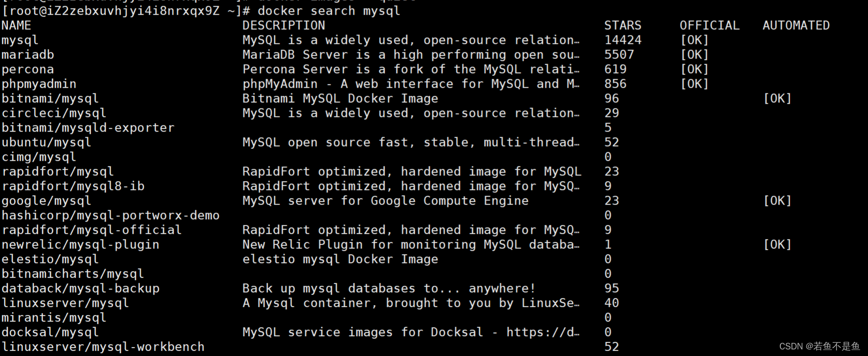868x356 pixels.
Task: Click the percona image name
Action: click(28, 69)
